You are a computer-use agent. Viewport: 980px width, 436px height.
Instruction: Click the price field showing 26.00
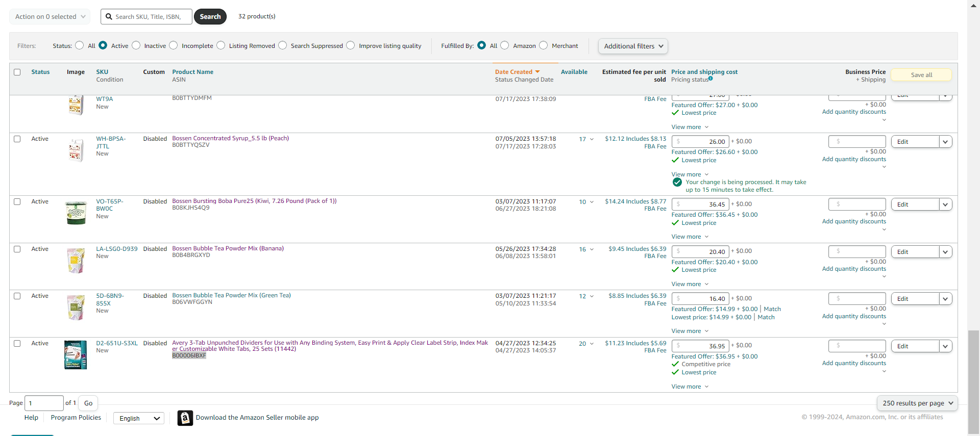pos(700,142)
